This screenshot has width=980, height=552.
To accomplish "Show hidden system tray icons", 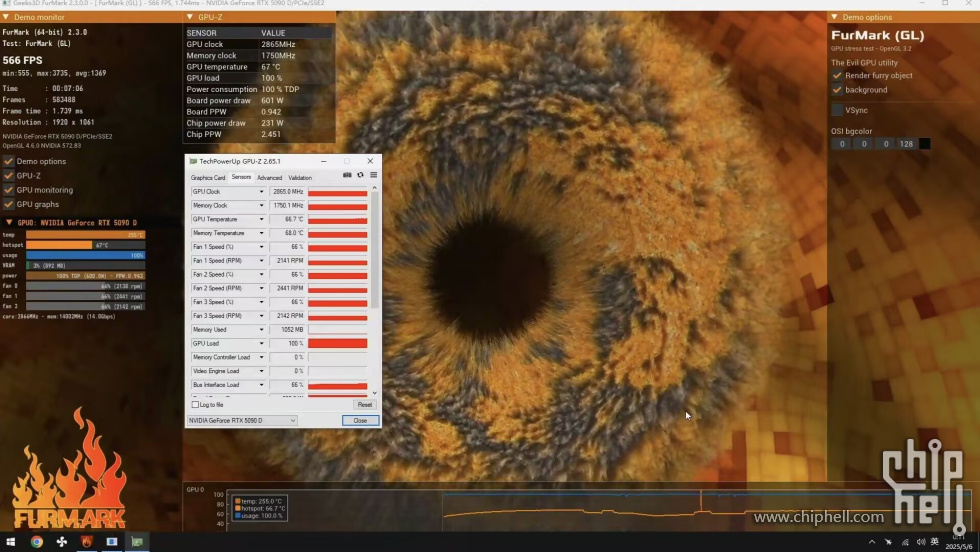I will [x=872, y=542].
